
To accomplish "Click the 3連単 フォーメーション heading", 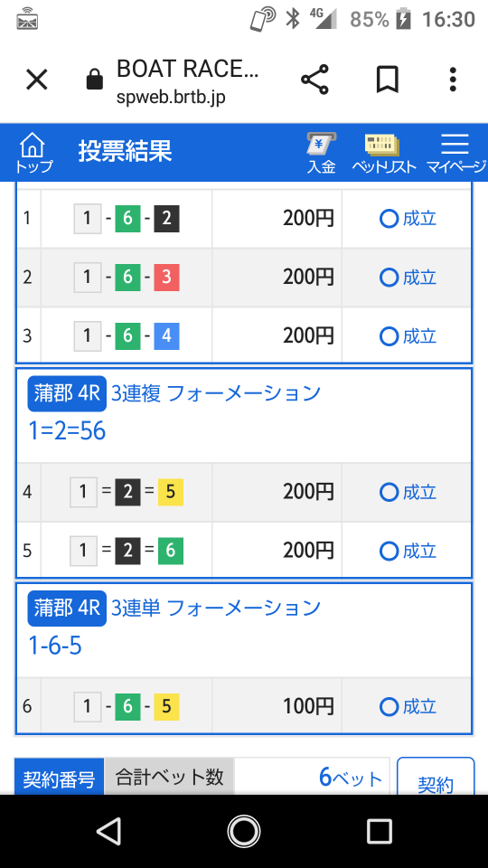I will point(216,609).
